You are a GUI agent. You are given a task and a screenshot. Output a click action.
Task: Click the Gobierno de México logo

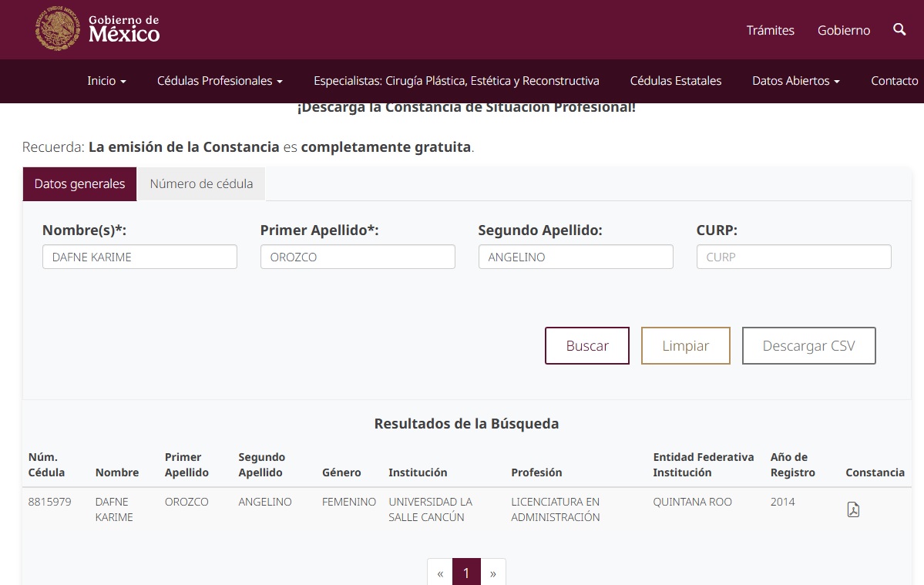97,29
